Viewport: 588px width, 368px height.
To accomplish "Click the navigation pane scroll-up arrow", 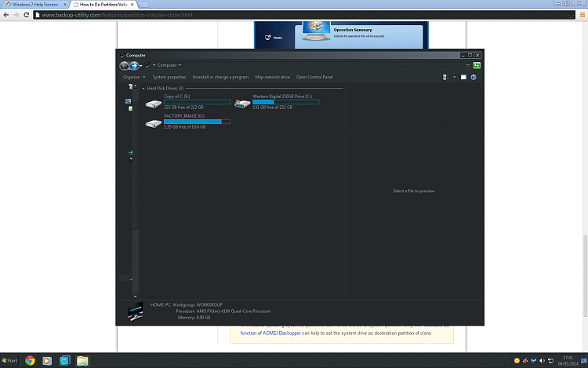I will pyautogui.click(x=136, y=86).
